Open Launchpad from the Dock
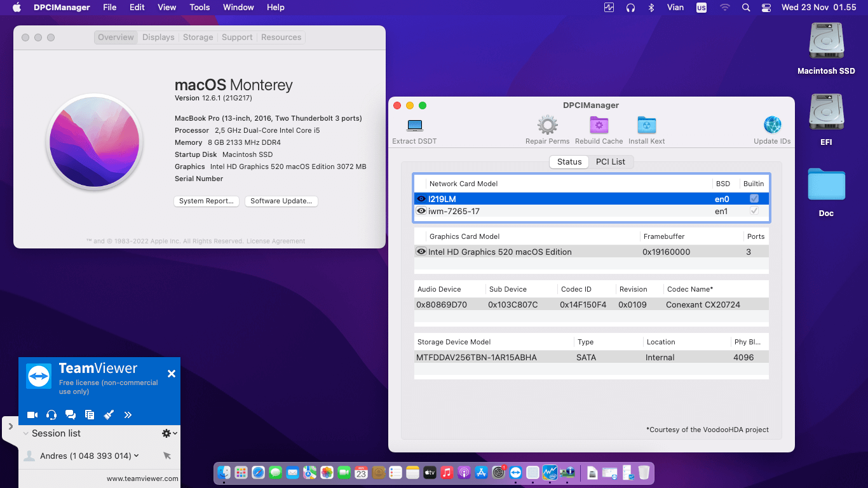 click(x=241, y=473)
